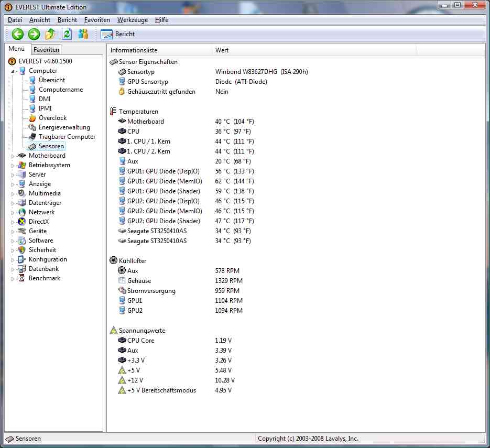Click the Kühllüfter fan group icon
Viewport: 490px width, 448px height.
point(113,260)
